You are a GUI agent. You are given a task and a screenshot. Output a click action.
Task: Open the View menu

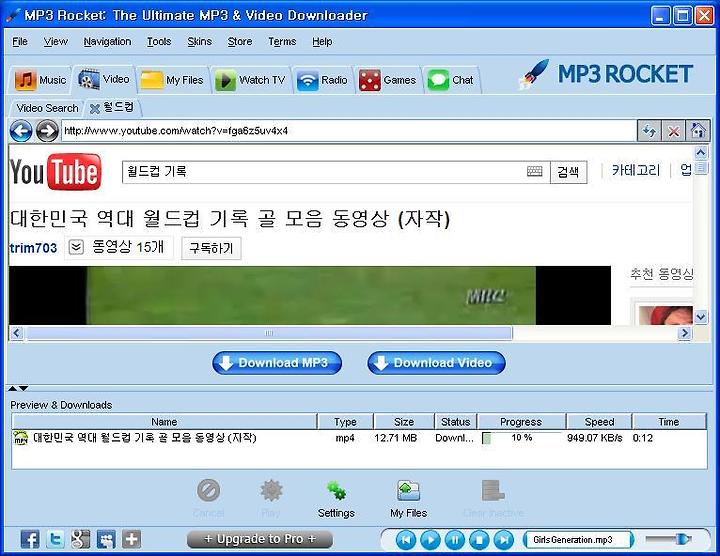[x=56, y=42]
